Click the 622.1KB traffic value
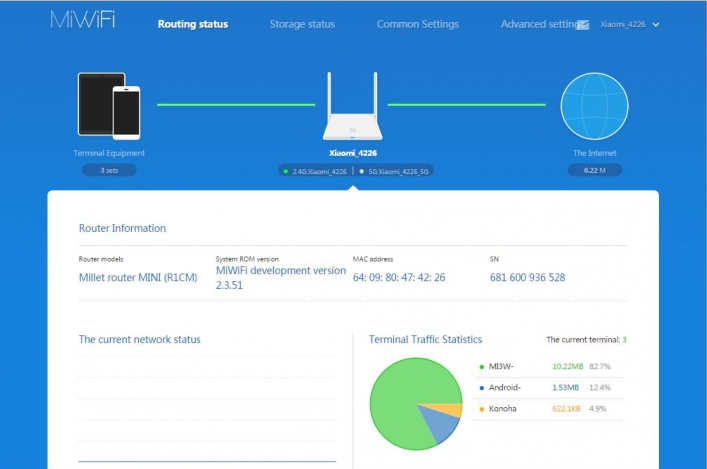707x469 pixels. coord(566,409)
